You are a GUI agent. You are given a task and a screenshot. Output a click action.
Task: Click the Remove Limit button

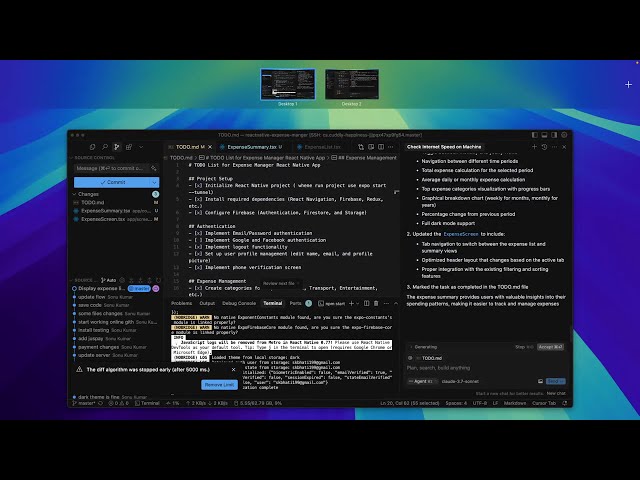click(x=220, y=384)
